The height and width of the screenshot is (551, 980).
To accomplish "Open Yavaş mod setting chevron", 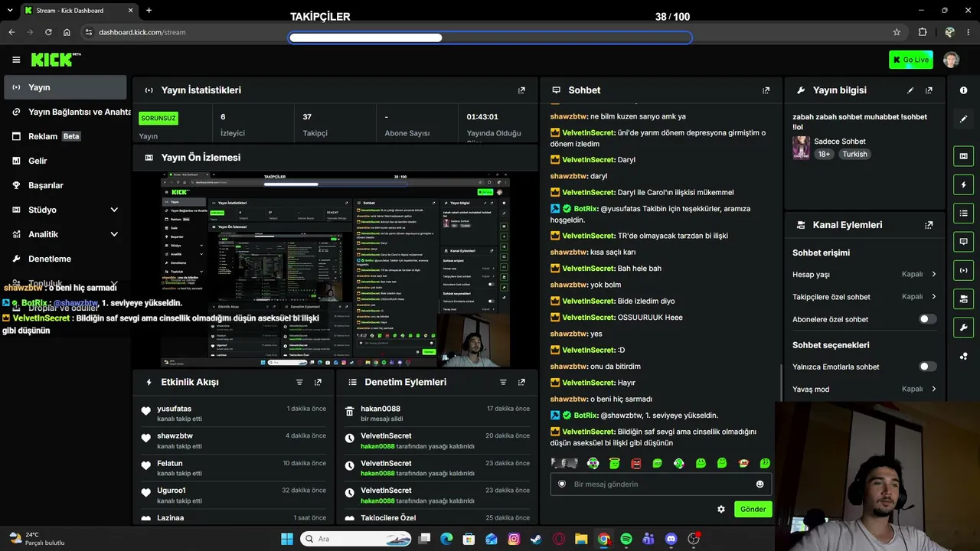I will (x=934, y=389).
